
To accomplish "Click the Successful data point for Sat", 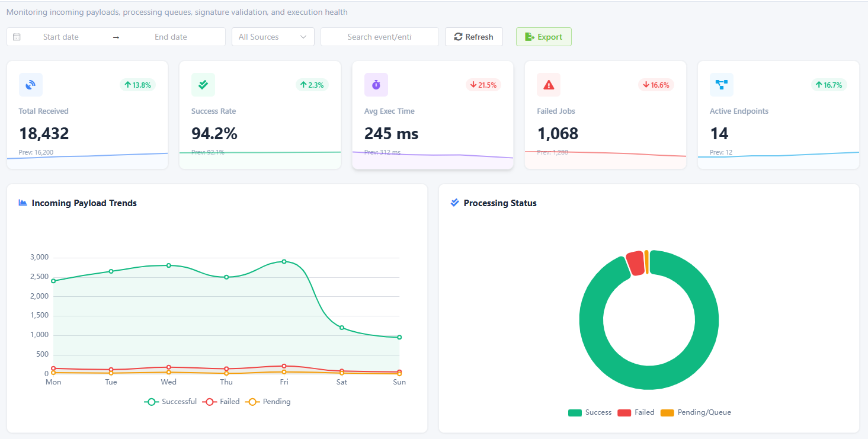I will (342, 328).
